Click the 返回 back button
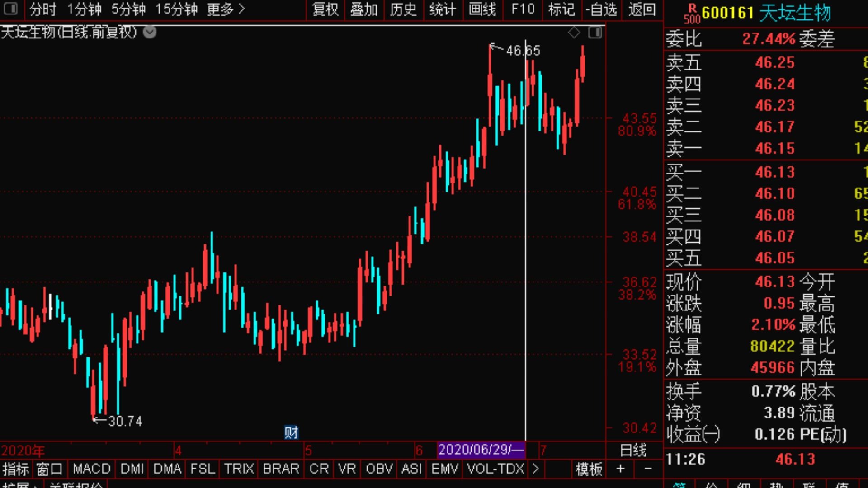 642,9
